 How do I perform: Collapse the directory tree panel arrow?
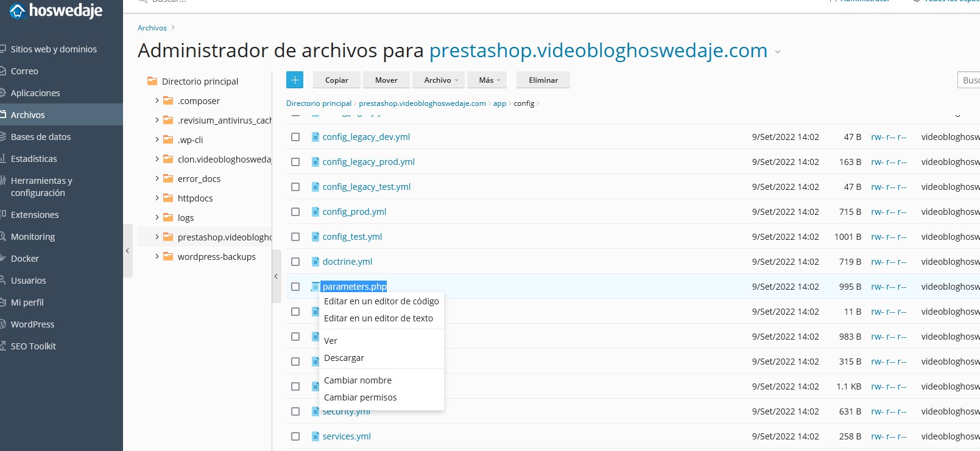click(276, 276)
